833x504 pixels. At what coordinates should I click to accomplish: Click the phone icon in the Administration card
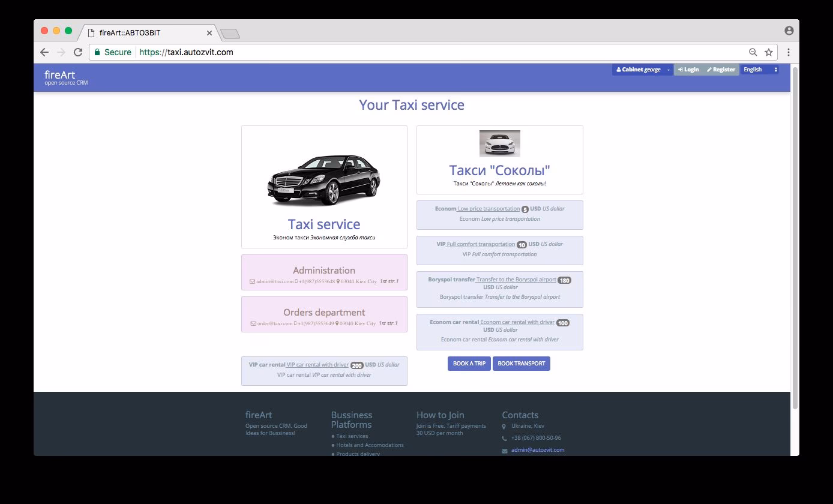point(296,281)
